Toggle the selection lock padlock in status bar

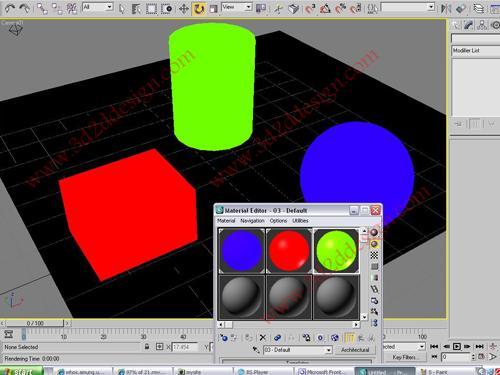point(147,347)
